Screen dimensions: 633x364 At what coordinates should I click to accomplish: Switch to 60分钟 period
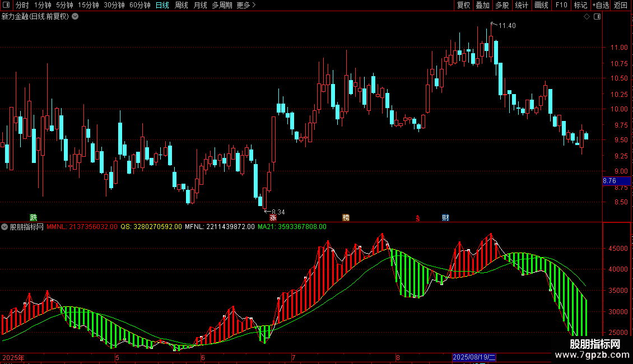140,5
